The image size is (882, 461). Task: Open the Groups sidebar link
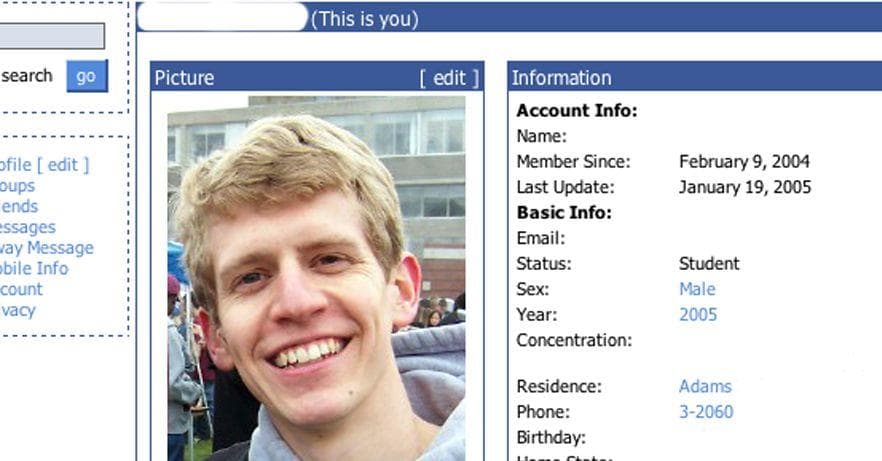click(x=17, y=186)
